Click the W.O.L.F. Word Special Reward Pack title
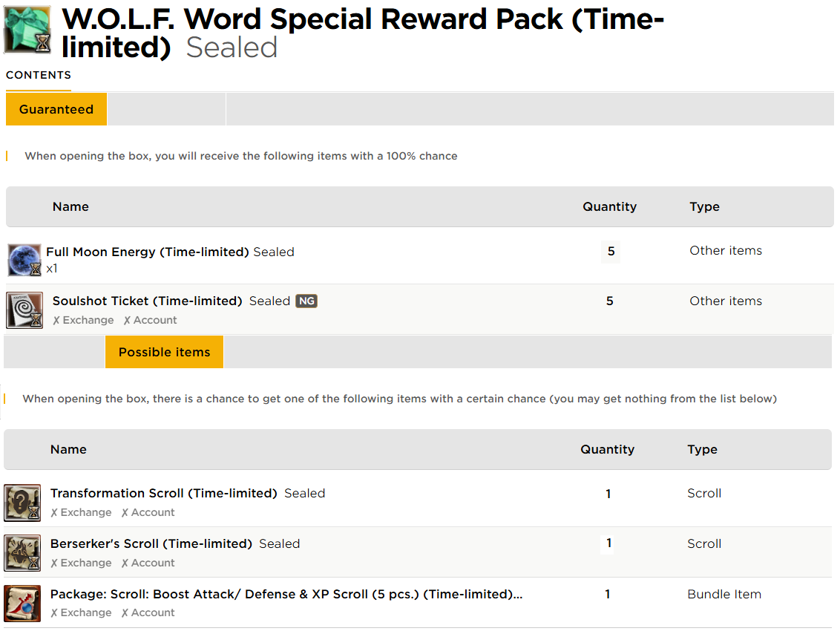Screen dimensions: 840x634 pyautogui.click(x=363, y=33)
